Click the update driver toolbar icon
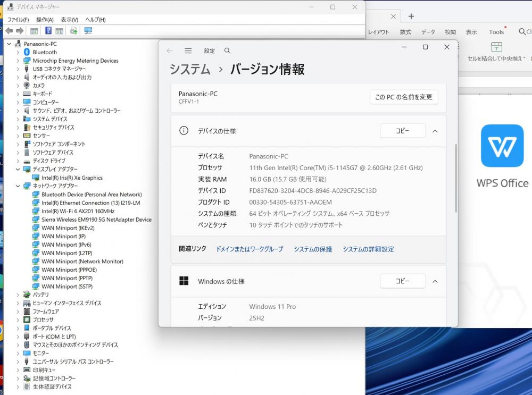The width and height of the screenshot is (532, 395). pos(73,31)
